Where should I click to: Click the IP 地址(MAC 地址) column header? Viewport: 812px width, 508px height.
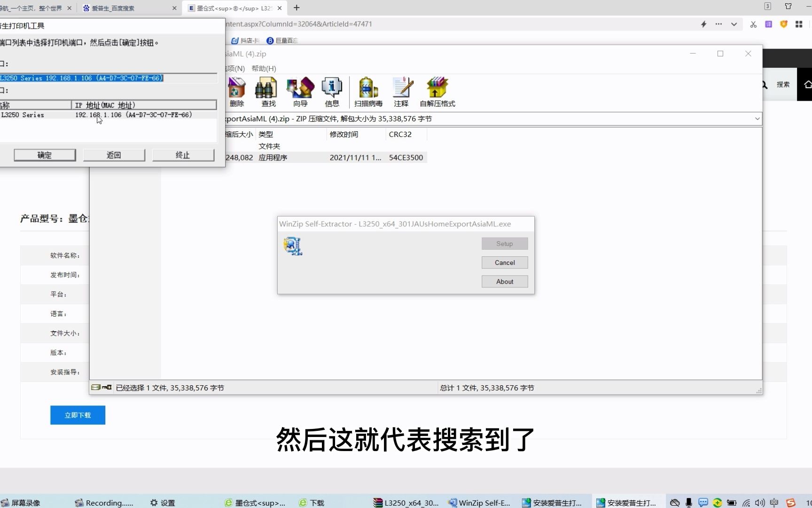(144, 105)
